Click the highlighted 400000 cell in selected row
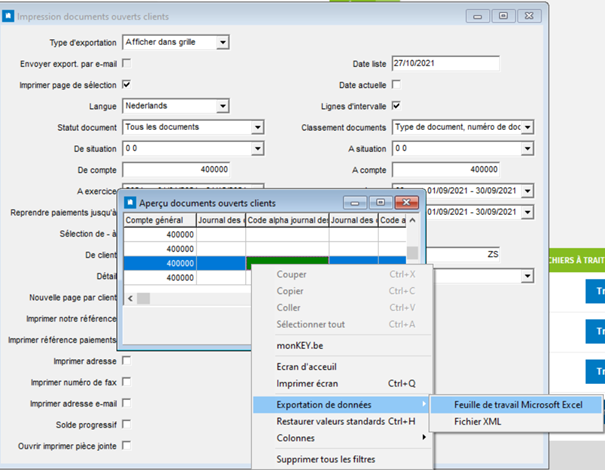605x470 pixels. tap(160, 263)
